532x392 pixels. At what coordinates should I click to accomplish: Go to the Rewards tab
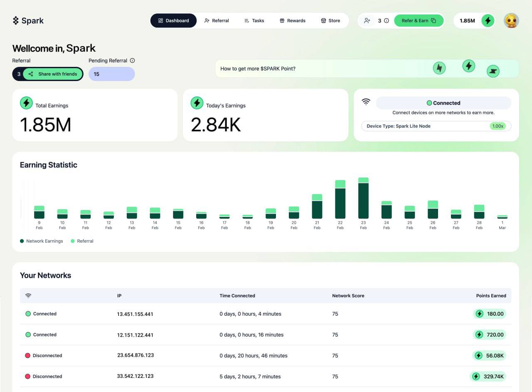pyautogui.click(x=292, y=21)
